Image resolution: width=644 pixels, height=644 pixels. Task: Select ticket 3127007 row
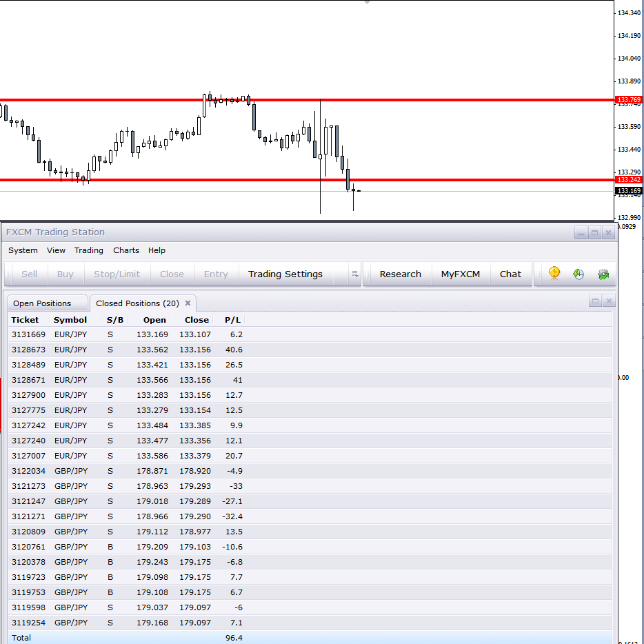[310, 456]
